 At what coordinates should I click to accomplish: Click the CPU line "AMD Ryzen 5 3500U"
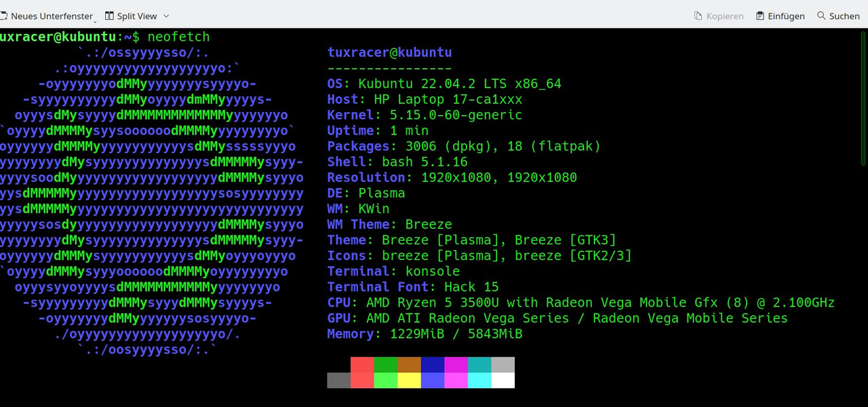433,302
